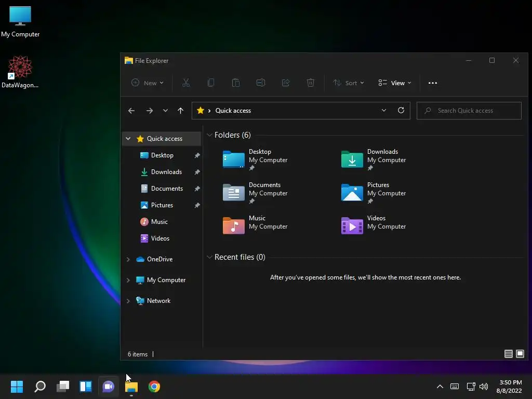Expand Network tree node

(128, 301)
